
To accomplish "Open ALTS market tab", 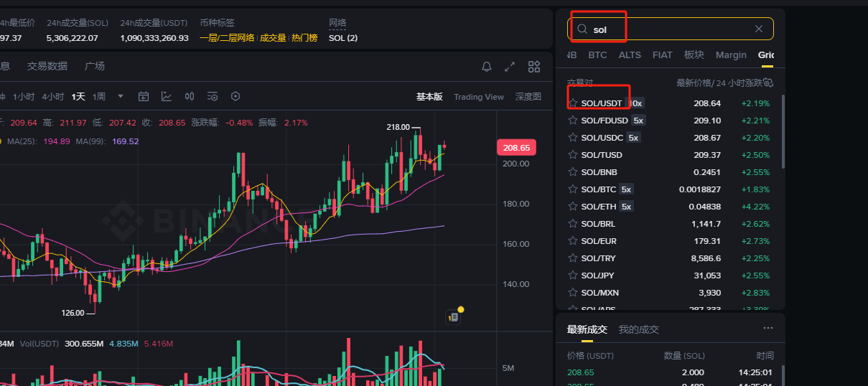I will tap(630, 55).
